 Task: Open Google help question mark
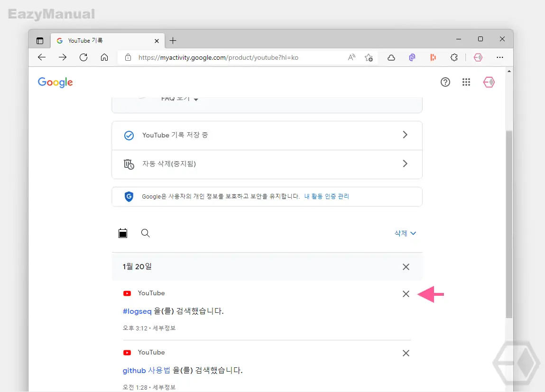(x=445, y=82)
